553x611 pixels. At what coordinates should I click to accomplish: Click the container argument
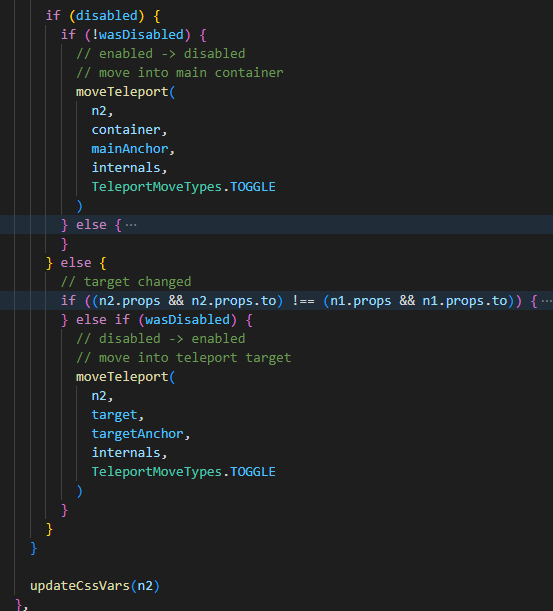click(126, 130)
